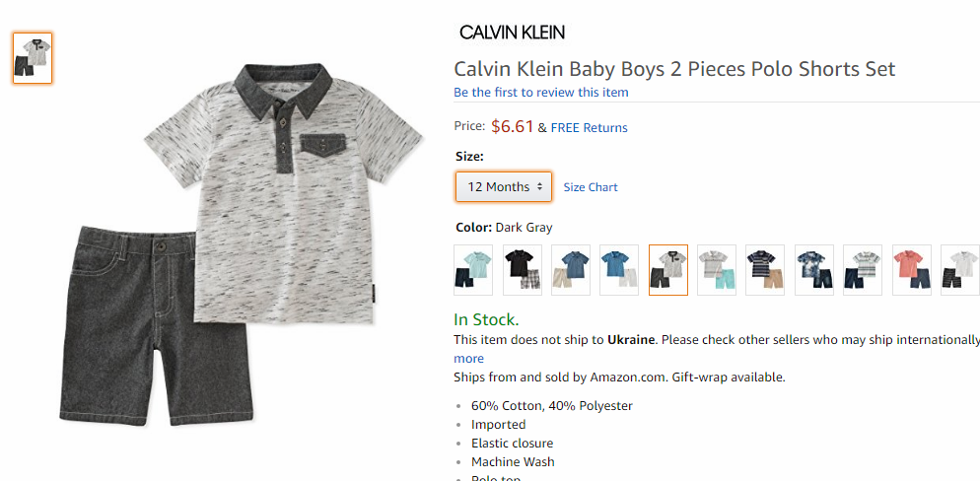Select the blue polo with white shorts swatch
Screen dimensions: 980x481
(619, 270)
